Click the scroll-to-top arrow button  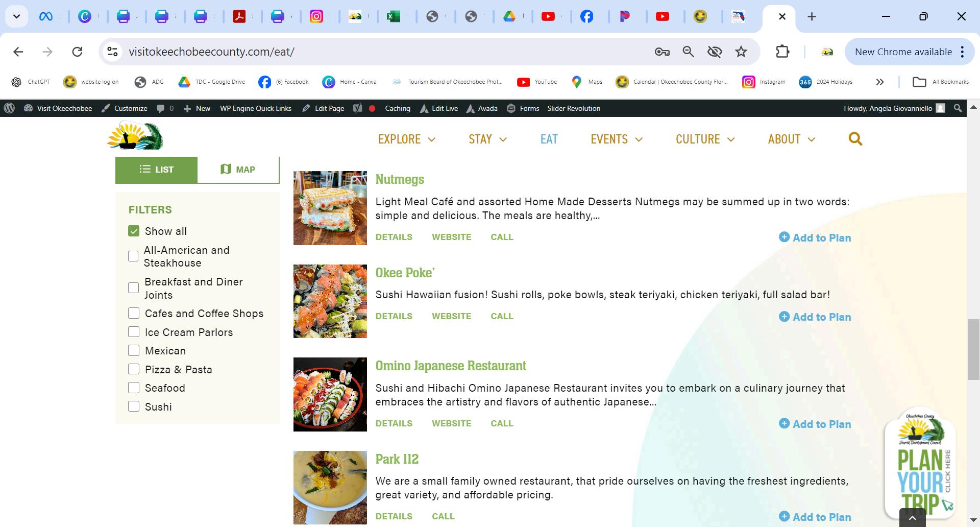(x=913, y=518)
